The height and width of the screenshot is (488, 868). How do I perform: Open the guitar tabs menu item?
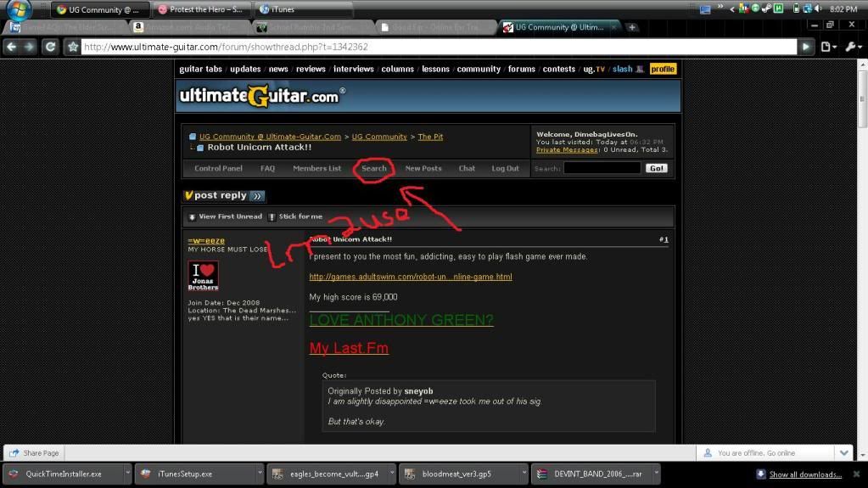click(x=200, y=70)
